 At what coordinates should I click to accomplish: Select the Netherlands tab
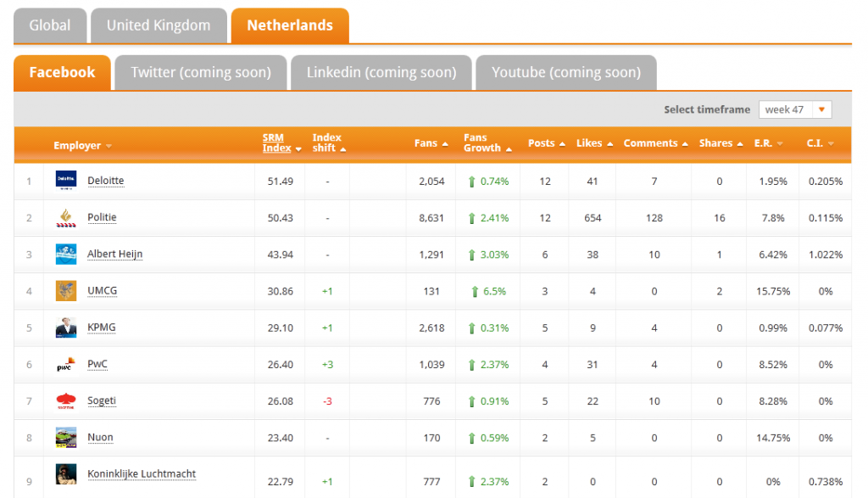[290, 25]
